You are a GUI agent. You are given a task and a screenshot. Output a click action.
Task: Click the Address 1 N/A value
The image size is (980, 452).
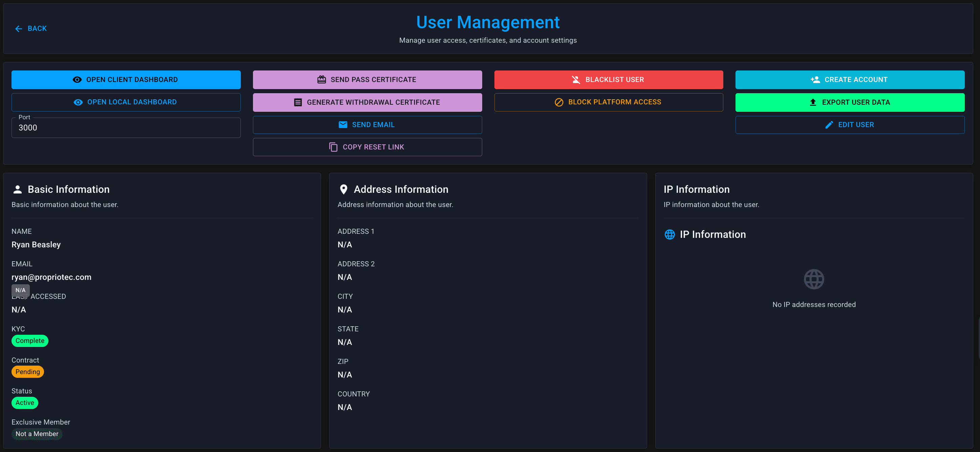[x=345, y=245]
